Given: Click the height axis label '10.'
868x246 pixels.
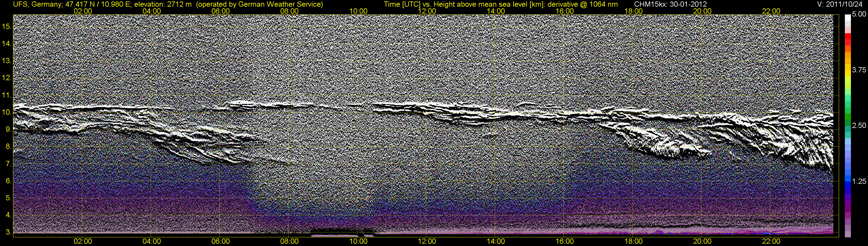Looking at the screenshot, I should (x=7, y=112).
